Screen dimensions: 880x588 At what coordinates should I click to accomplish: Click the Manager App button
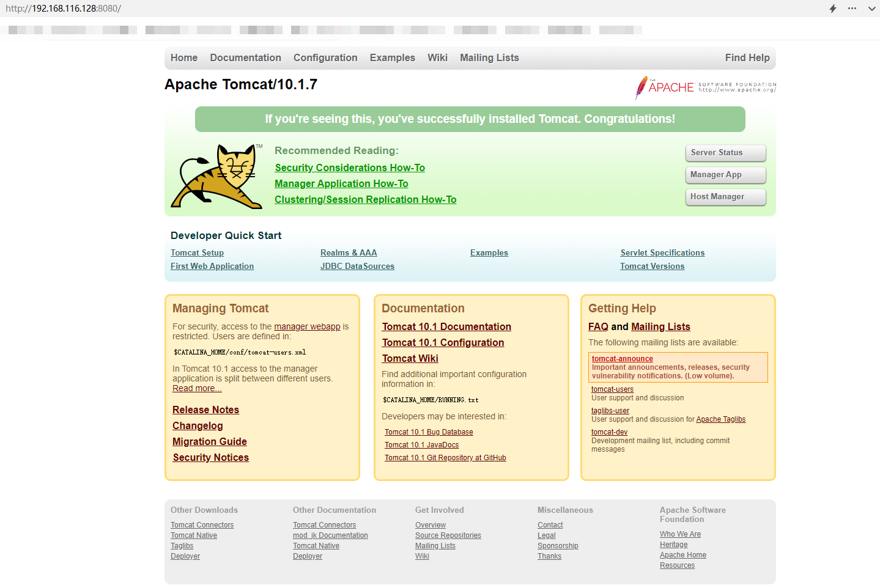pyautogui.click(x=725, y=175)
